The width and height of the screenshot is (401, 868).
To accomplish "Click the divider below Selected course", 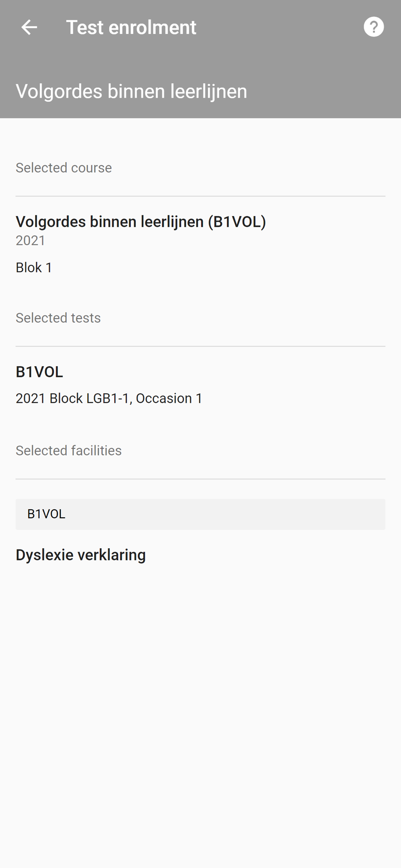I will [x=200, y=196].
